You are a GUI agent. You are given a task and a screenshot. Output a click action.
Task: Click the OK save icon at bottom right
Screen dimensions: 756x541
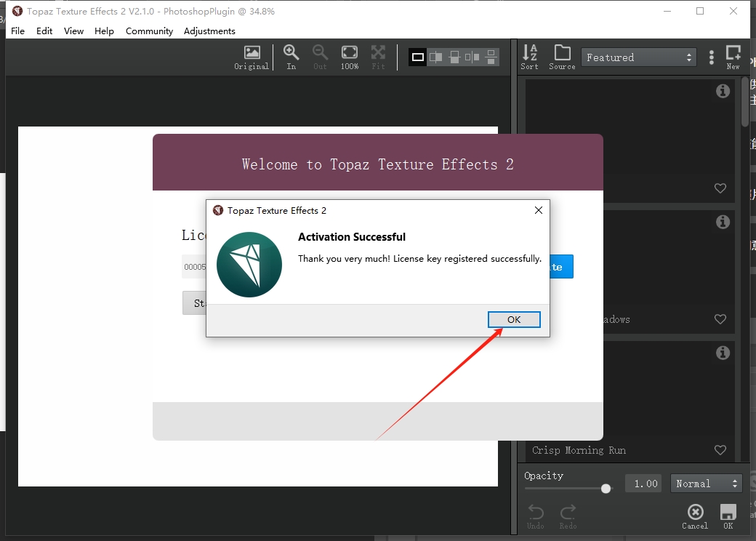pos(728,517)
